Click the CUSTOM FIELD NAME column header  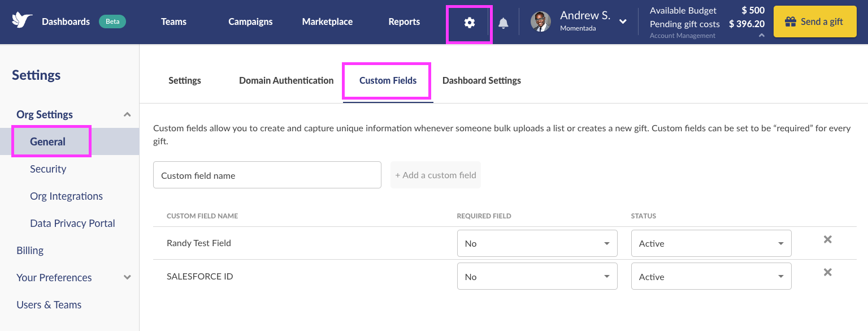[202, 216]
